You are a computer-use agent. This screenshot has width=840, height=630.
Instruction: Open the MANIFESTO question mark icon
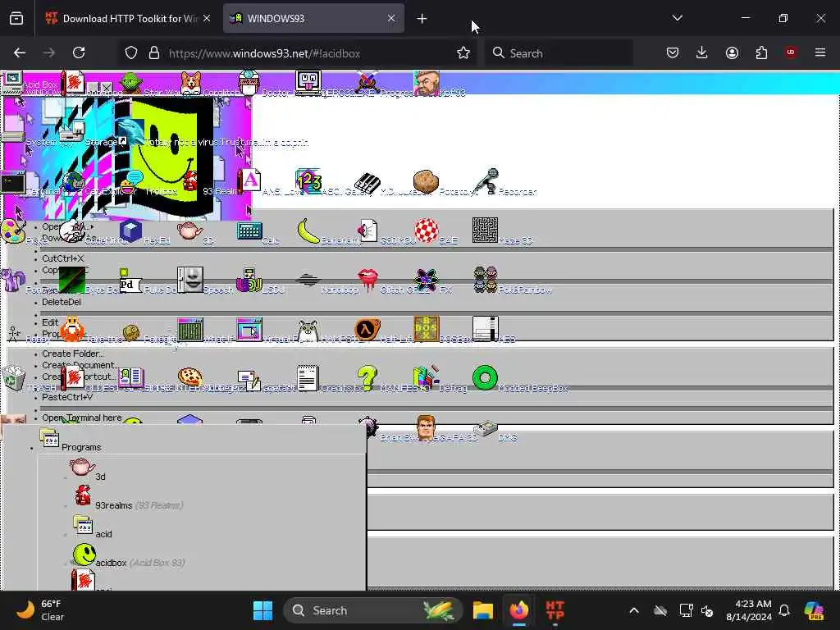click(367, 378)
